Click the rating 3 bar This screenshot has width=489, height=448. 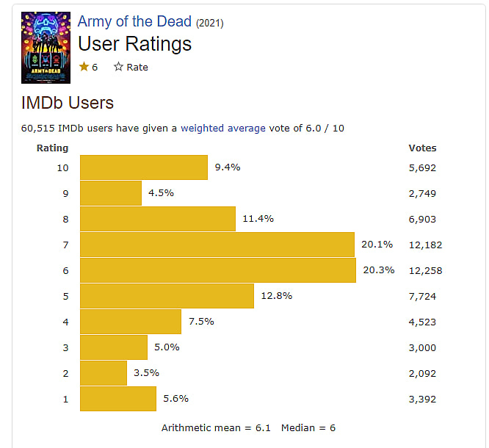click(114, 347)
